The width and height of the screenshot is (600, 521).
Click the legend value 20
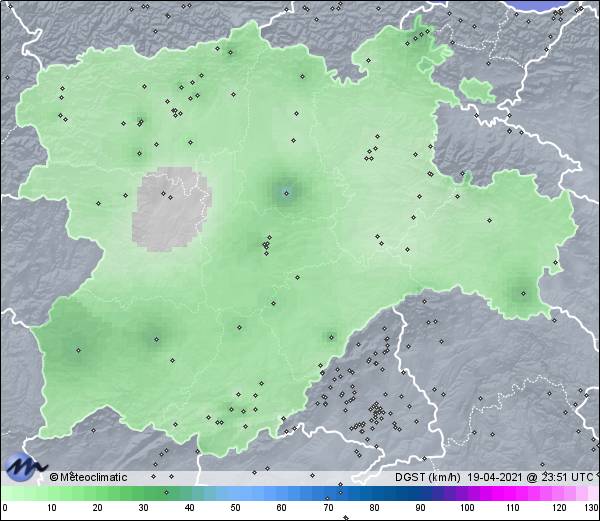98,508
